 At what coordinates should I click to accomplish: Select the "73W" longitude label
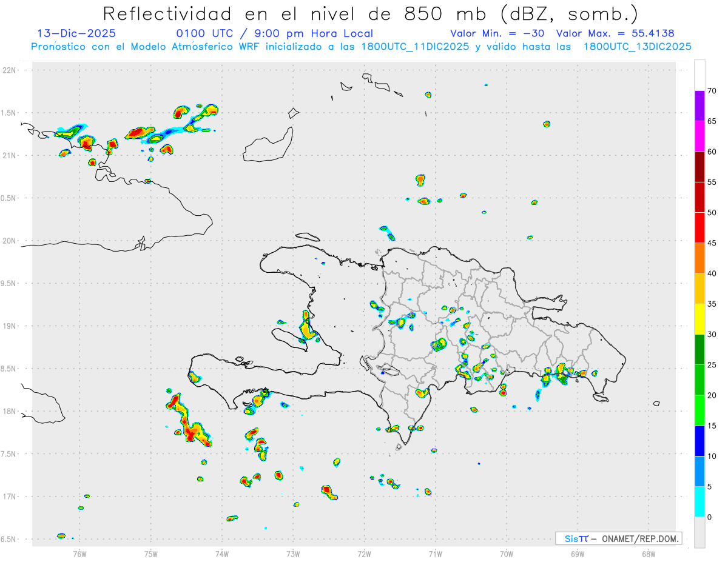click(293, 553)
